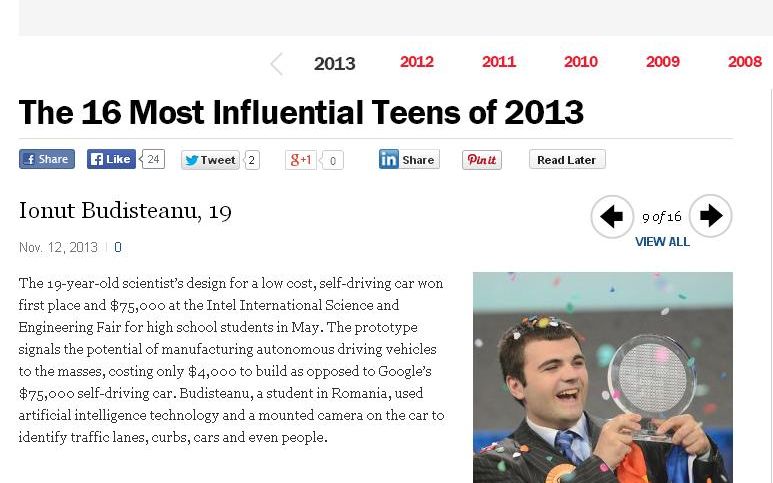Screen dimensions: 773x483
Task: Click the Google +1 button
Action: 301,160
